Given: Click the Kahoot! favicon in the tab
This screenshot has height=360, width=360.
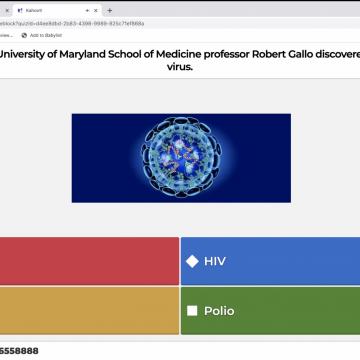Looking at the screenshot, I should pos(20,11).
